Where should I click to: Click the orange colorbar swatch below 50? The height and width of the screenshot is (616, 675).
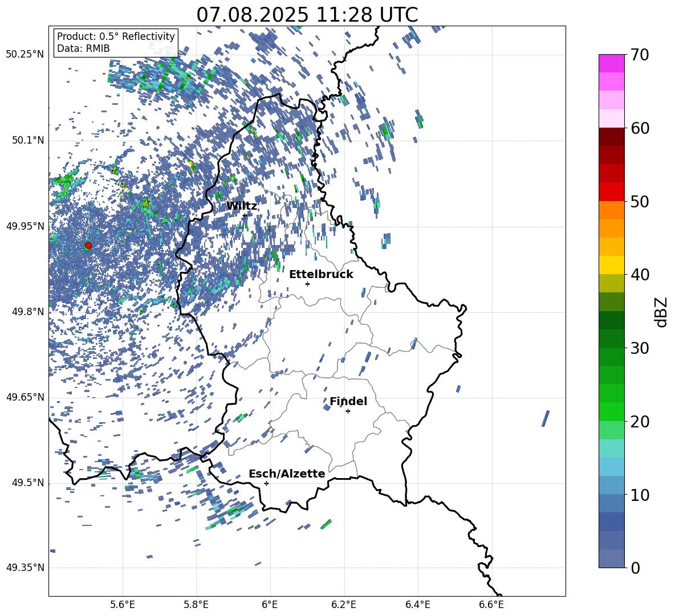pos(612,210)
